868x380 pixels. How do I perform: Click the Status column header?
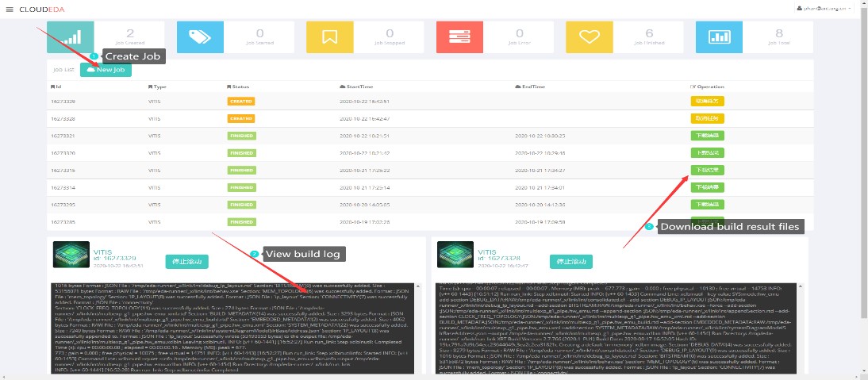(240, 86)
